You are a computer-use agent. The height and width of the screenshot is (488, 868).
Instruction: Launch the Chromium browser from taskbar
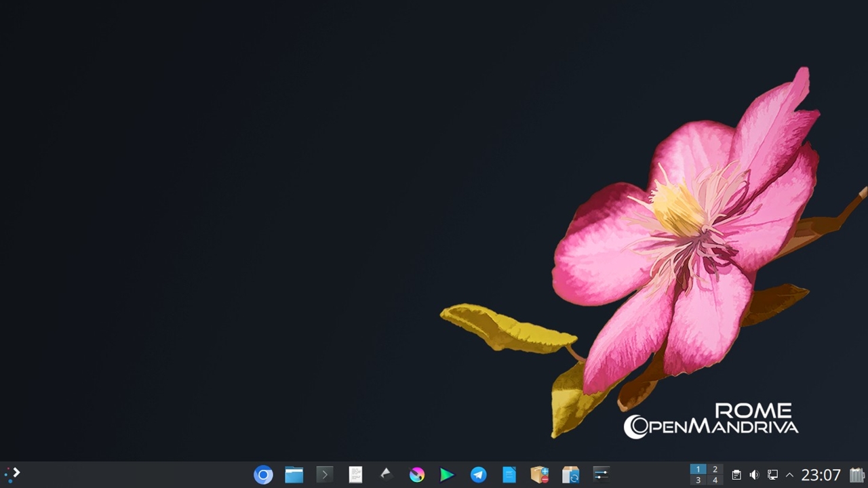point(263,475)
